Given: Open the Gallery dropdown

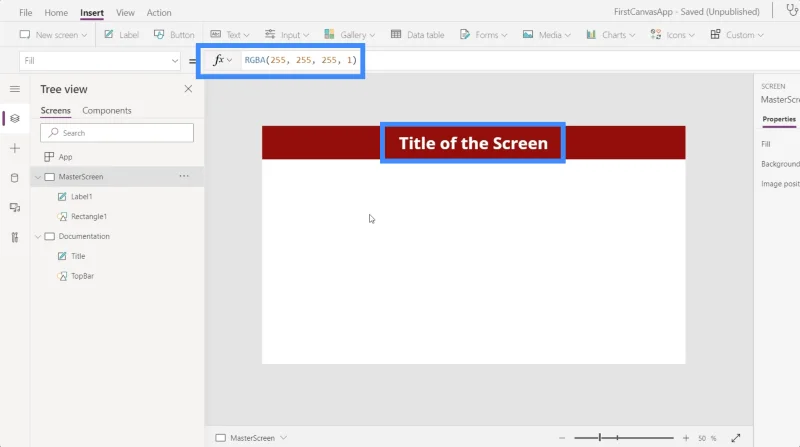Looking at the screenshot, I should [349, 35].
